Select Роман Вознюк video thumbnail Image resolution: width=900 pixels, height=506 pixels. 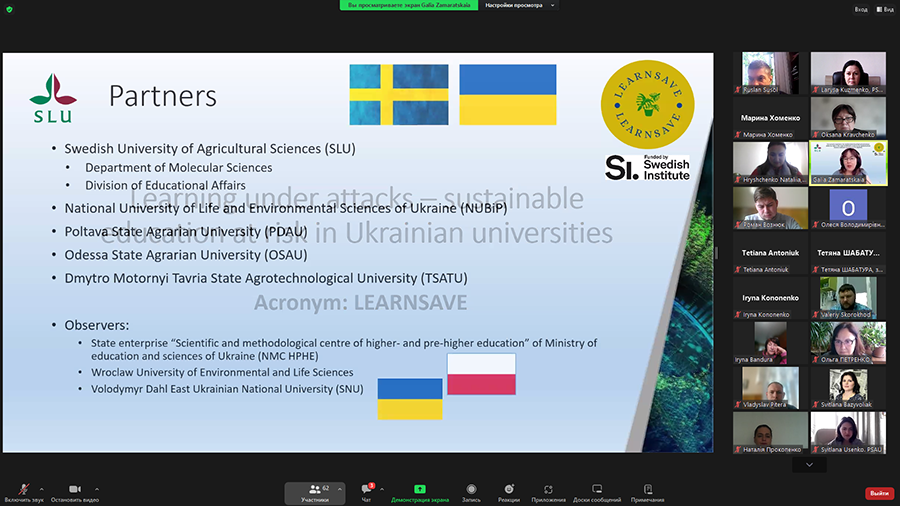coord(770,208)
